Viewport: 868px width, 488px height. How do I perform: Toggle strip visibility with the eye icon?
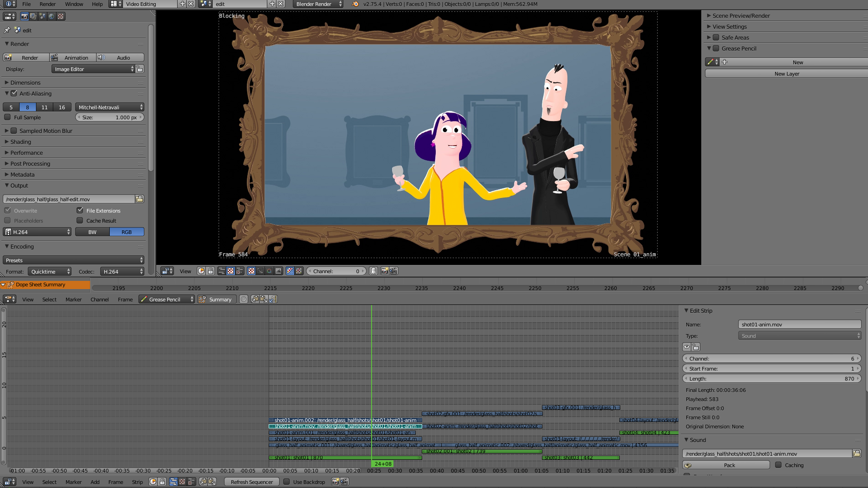[x=687, y=347]
